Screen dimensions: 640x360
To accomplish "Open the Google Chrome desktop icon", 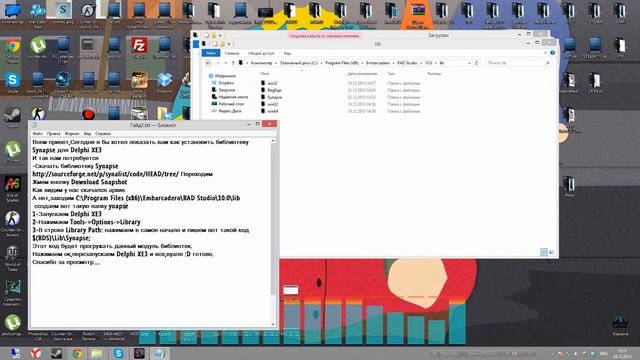I will point(13,46).
